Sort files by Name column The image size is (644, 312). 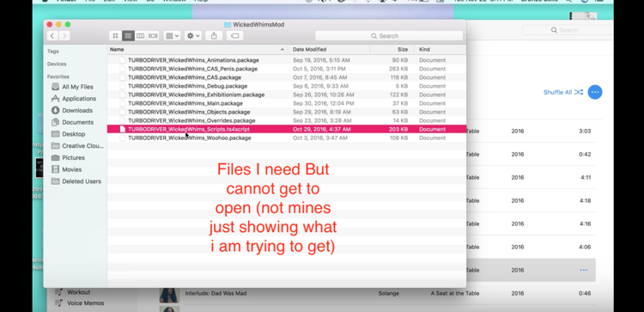coord(117,49)
